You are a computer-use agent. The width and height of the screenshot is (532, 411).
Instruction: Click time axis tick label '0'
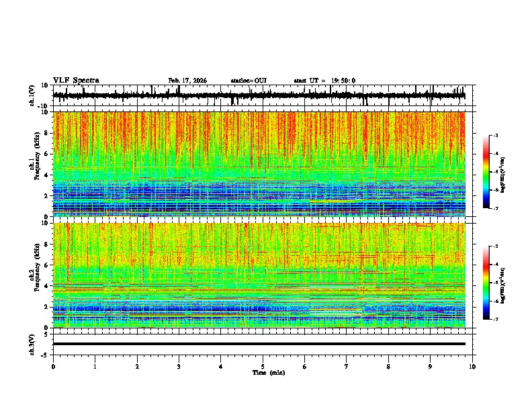click(53, 367)
